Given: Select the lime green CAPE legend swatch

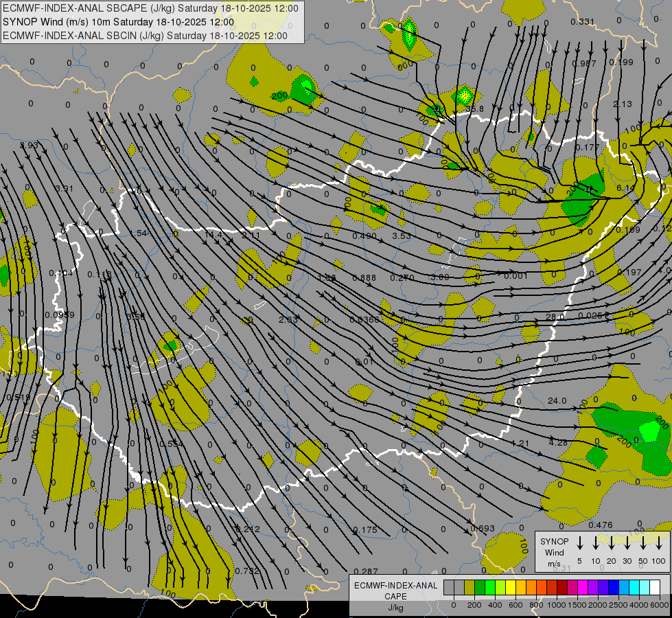Looking at the screenshot, I should [500, 587].
